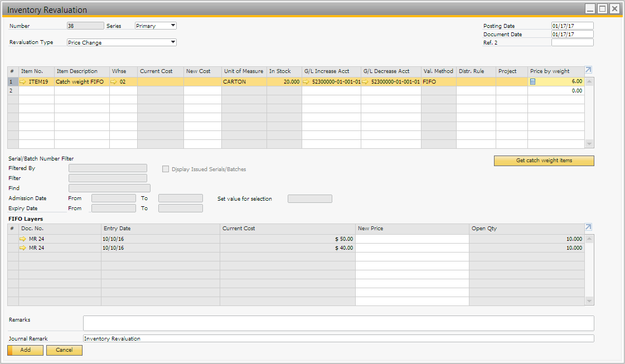Open calculator icon in Price by weight

point(532,81)
